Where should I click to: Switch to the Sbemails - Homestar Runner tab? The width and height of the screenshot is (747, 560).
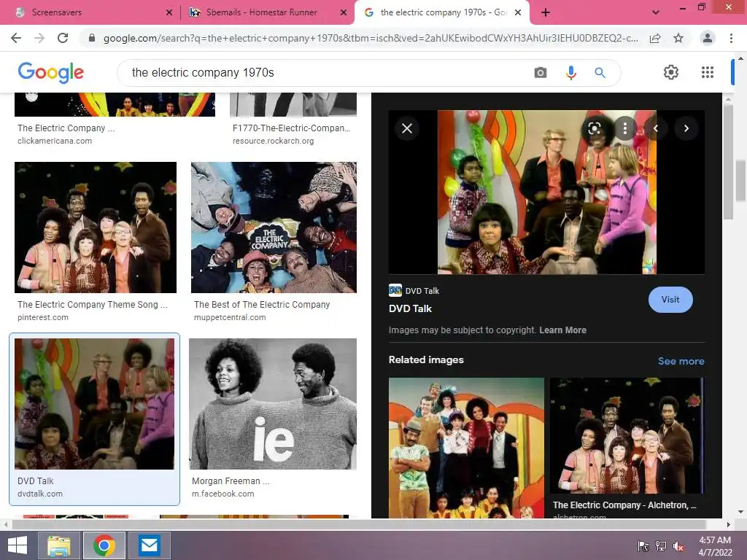(x=267, y=12)
